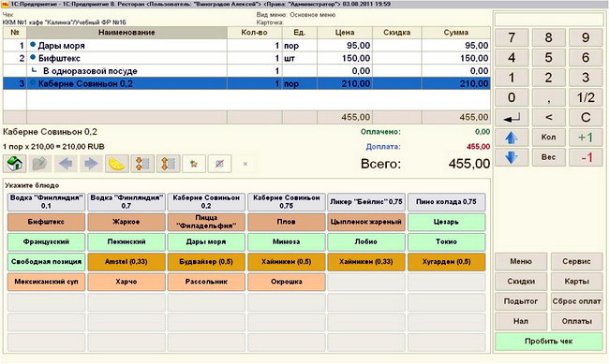Click the crossed-out item toolbar icon
This screenshot has height=364, width=609.
click(x=219, y=164)
